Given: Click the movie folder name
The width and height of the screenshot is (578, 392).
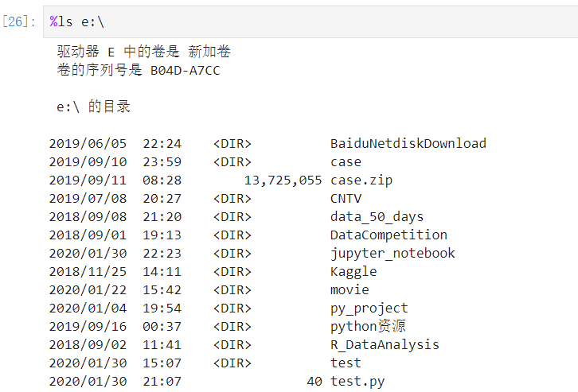Looking at the screenshot, I should 350,290.
